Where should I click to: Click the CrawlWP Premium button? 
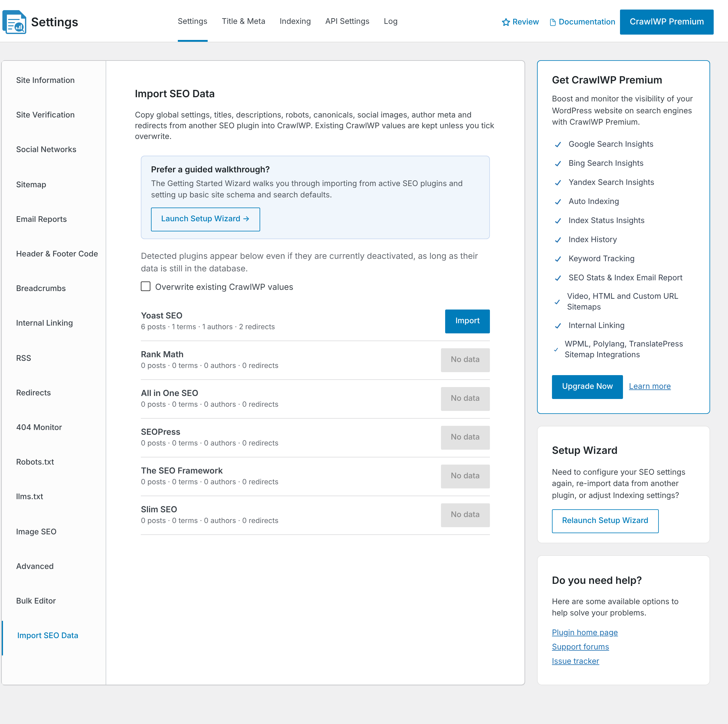click(666, 22)
